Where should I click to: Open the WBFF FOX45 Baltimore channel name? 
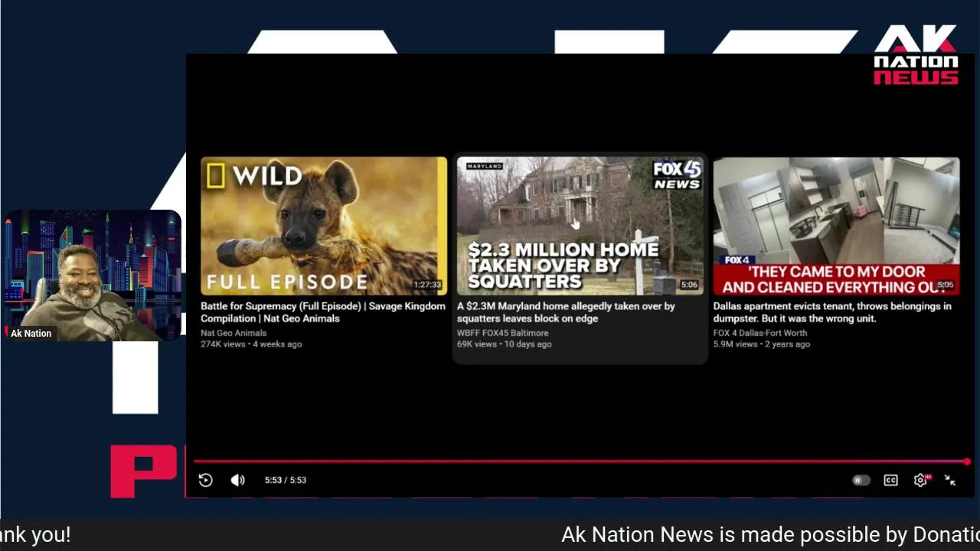point(502,333)
